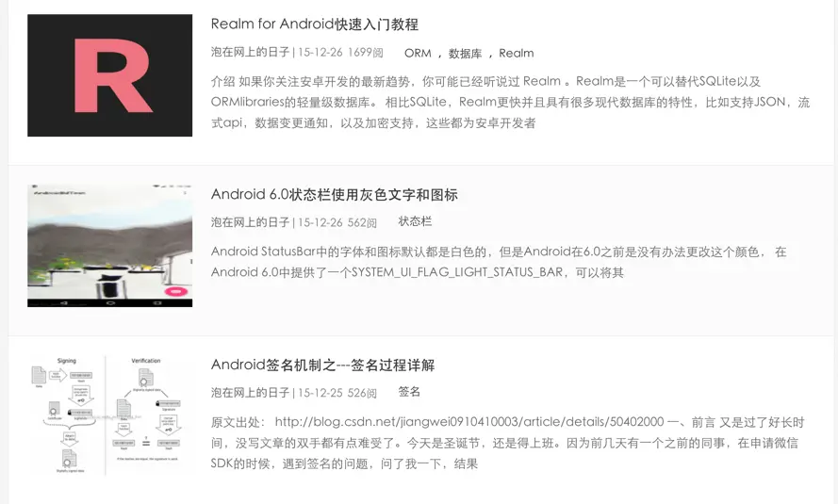Viewport: 838px width, 504px height.
Task: Click the 15-12-26 562阅 date info
Action: point(337,222)
